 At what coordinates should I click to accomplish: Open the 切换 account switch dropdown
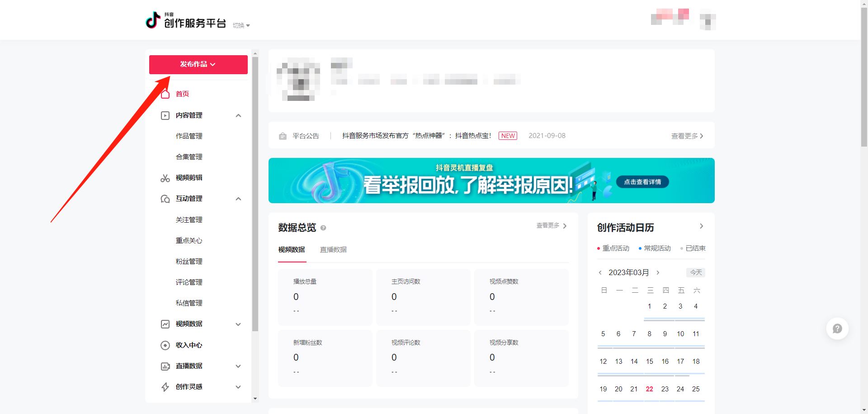pyautogui.click(x=241, y=25)
